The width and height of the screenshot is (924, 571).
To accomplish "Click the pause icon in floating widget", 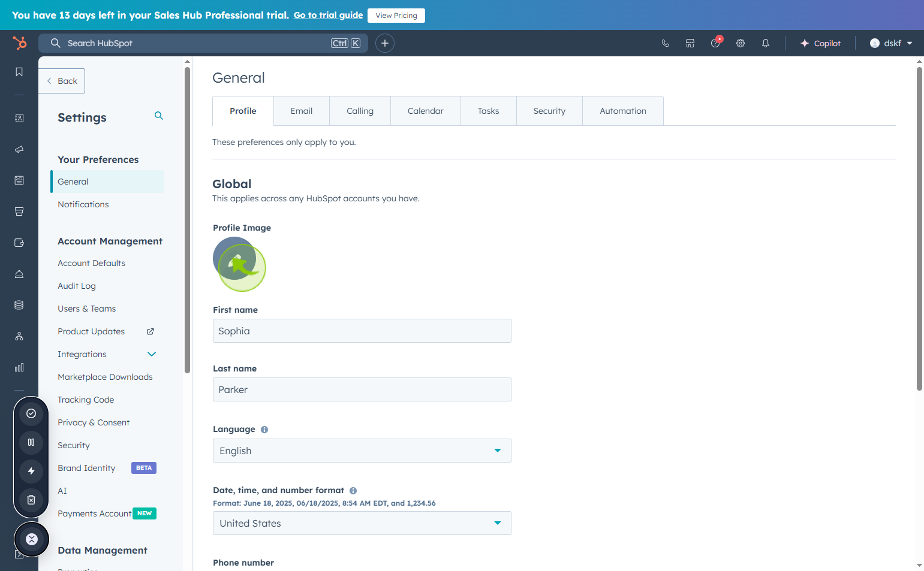I will 31,442.
